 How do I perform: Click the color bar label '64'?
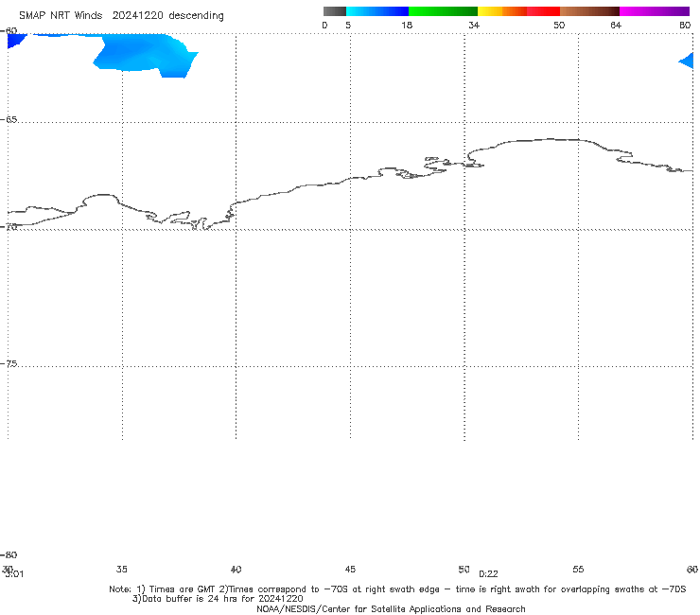pos(616,25)
